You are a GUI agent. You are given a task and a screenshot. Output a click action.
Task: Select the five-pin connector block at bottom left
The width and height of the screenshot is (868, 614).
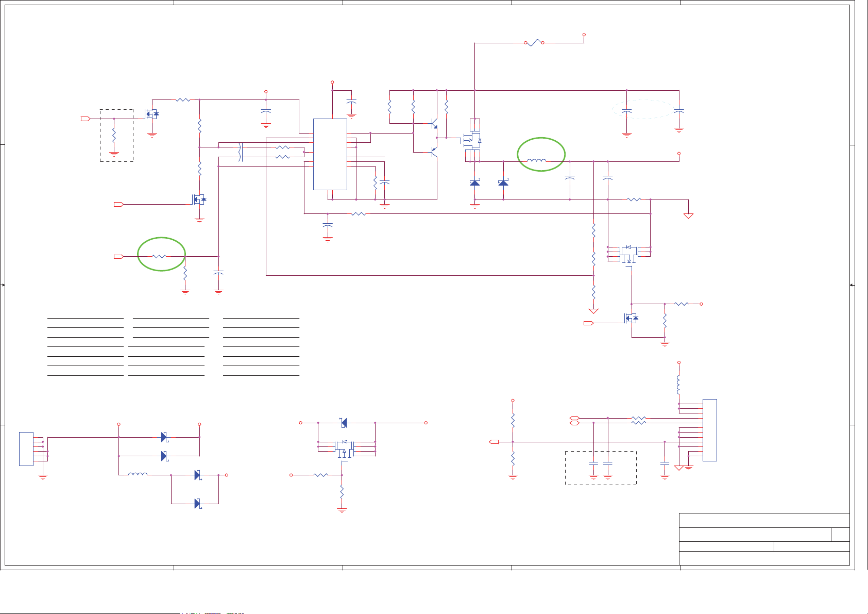26,449
